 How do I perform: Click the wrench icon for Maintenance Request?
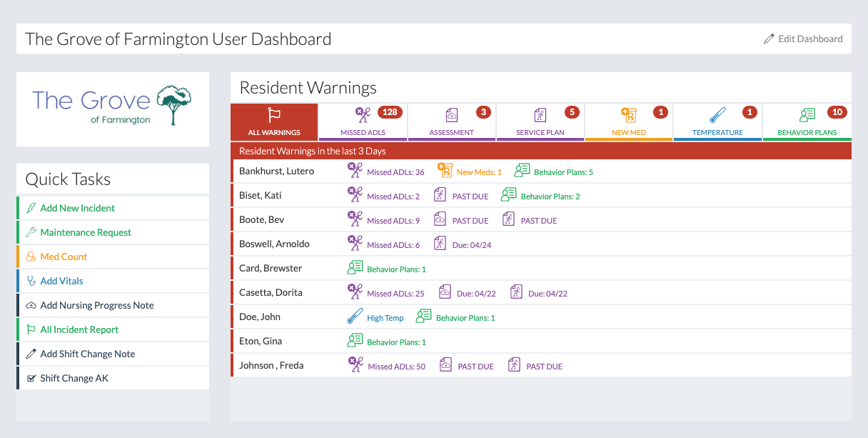click(x=31, y=232)
